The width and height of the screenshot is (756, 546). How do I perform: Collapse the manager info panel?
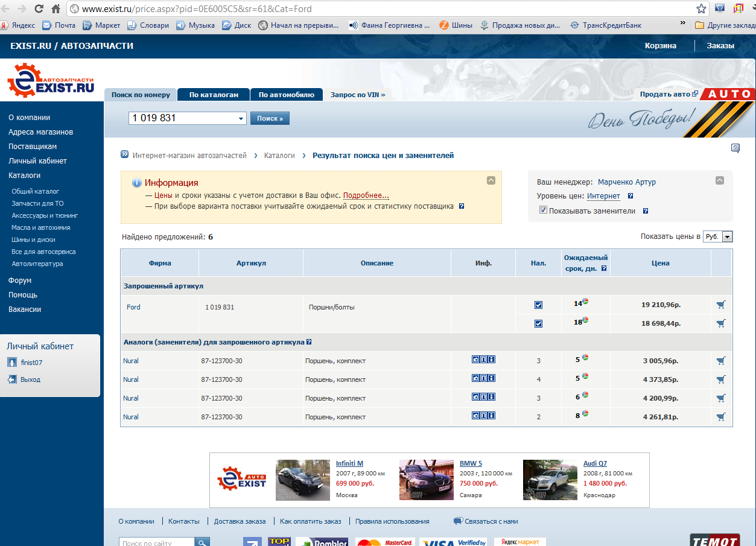[x=719, y=180]
